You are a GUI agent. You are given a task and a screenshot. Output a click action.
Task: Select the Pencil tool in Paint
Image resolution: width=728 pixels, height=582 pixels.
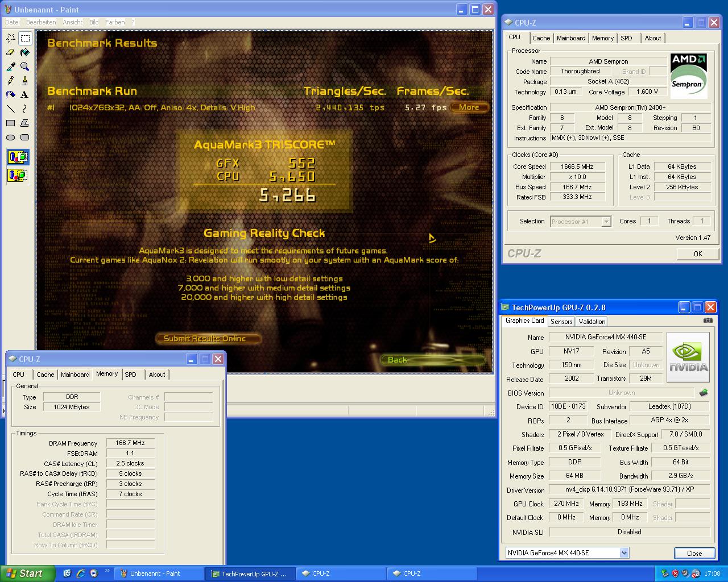click(x=11, y=81)
